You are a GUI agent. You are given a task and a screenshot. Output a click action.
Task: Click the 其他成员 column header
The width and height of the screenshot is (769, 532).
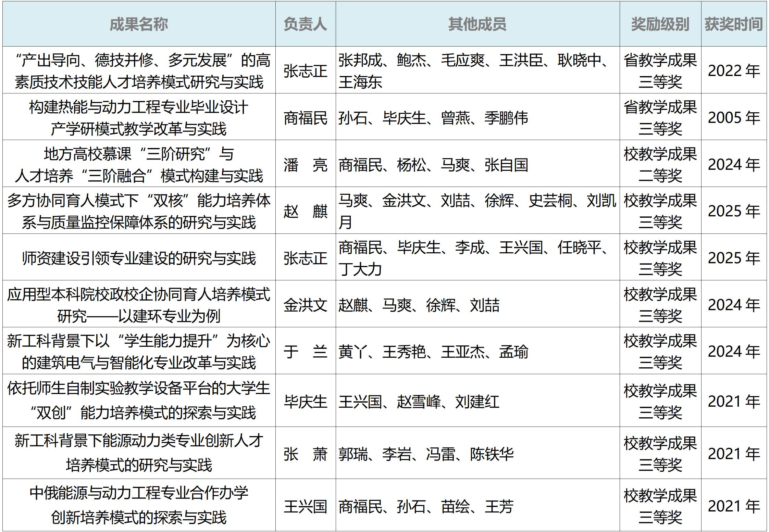[477, 24]
